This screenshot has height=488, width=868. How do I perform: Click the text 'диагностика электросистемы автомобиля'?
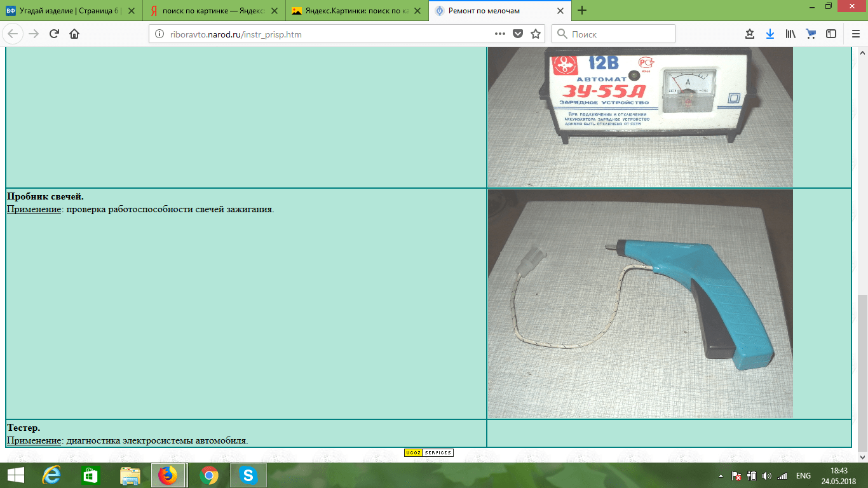click(x=156, y=440)
